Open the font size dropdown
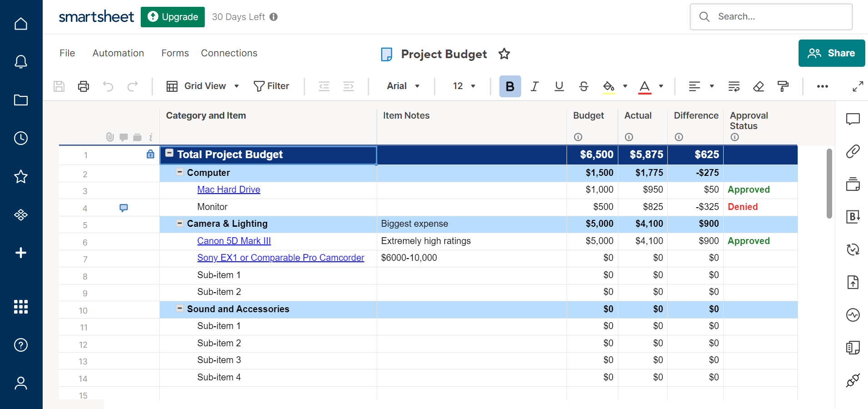868x409 pixels. 463,86
